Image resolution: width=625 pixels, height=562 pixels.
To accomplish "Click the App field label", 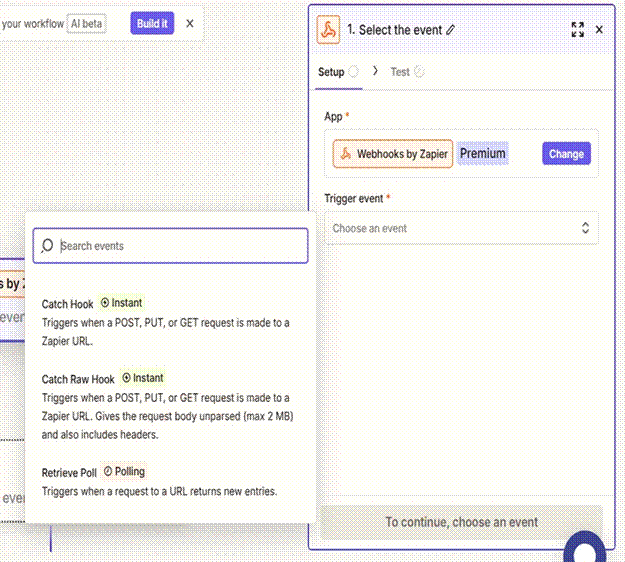I will coord(333,117).
